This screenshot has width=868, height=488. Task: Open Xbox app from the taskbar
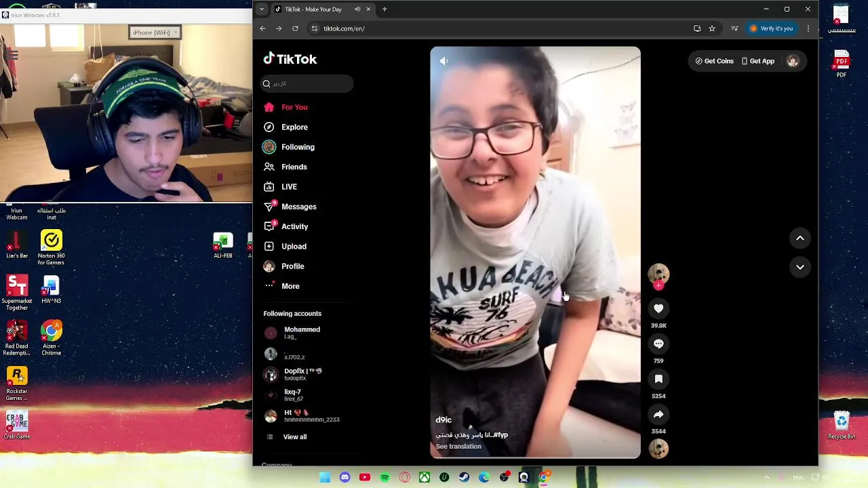(x=424, y=478)
